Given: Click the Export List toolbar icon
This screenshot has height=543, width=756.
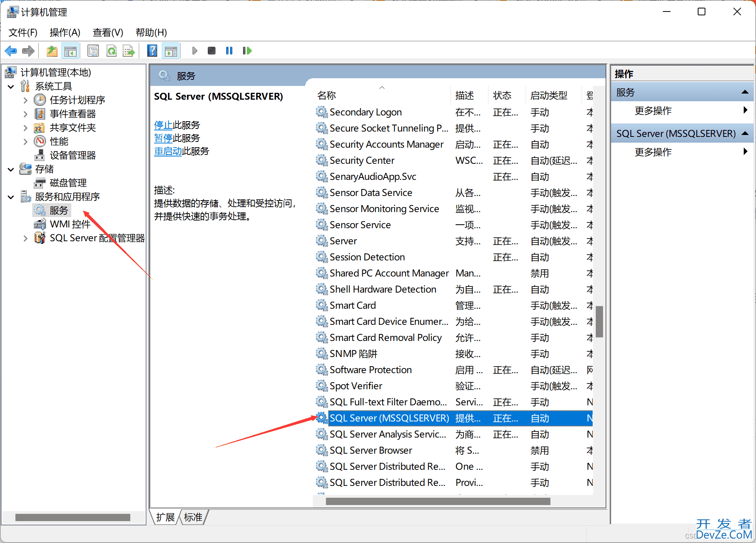Looking at the screenshot, I should click(129, 51).
